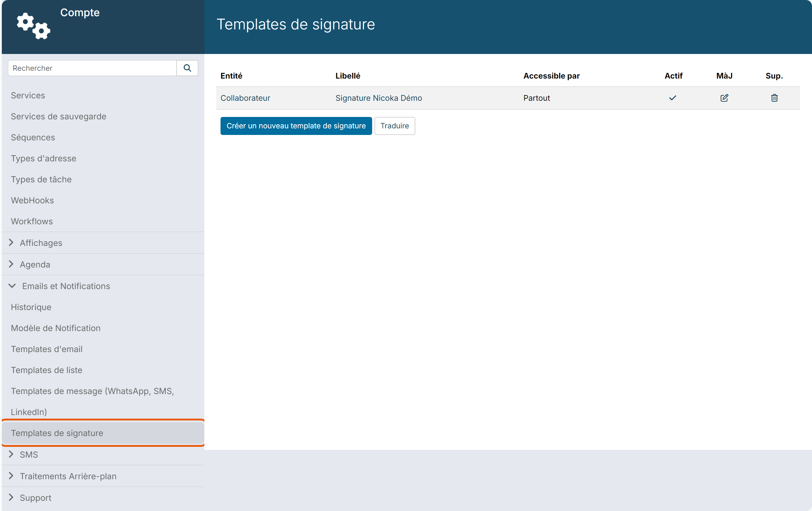Open the Signature Nicoka Démo link
The width and height of the screenshot is (812, 511).
[x=378, y=98]
